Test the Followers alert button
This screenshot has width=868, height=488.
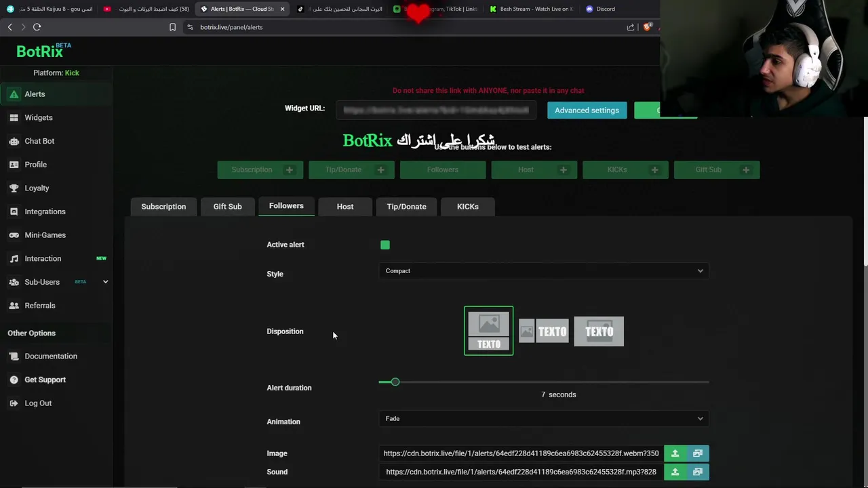pos(443,170)
